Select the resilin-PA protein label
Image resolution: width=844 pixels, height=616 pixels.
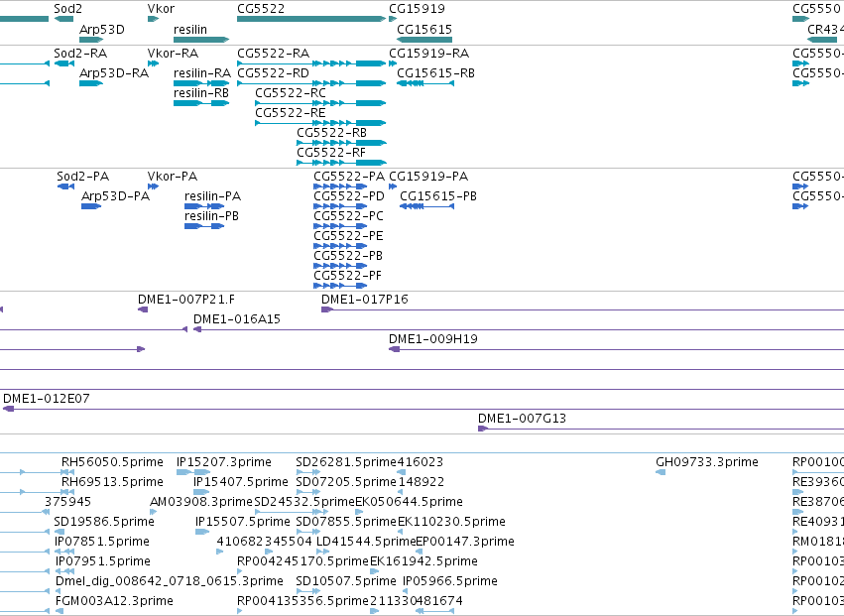[x=212, y=196]
